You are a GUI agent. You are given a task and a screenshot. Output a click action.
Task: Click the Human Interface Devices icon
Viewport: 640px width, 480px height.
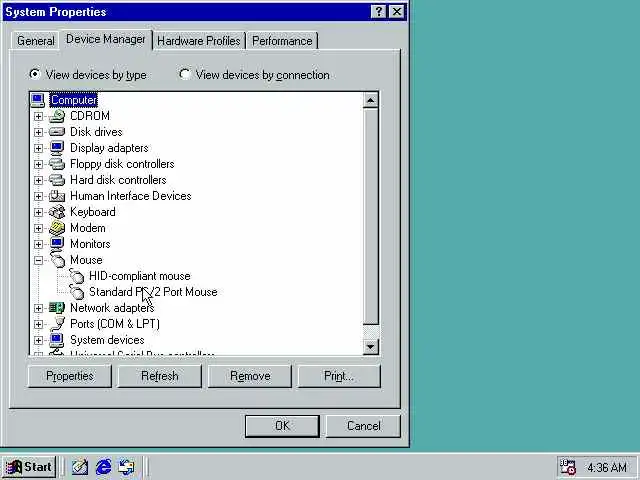pos(57,196)
